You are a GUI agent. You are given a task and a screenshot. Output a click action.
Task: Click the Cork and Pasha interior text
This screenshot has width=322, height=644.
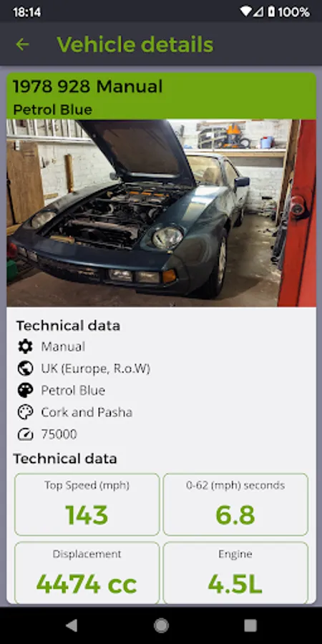[x=87, y=412]
